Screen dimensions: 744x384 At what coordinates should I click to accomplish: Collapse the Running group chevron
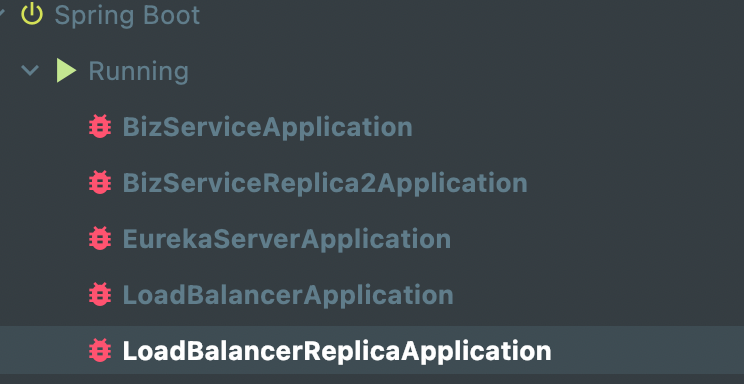30,71
